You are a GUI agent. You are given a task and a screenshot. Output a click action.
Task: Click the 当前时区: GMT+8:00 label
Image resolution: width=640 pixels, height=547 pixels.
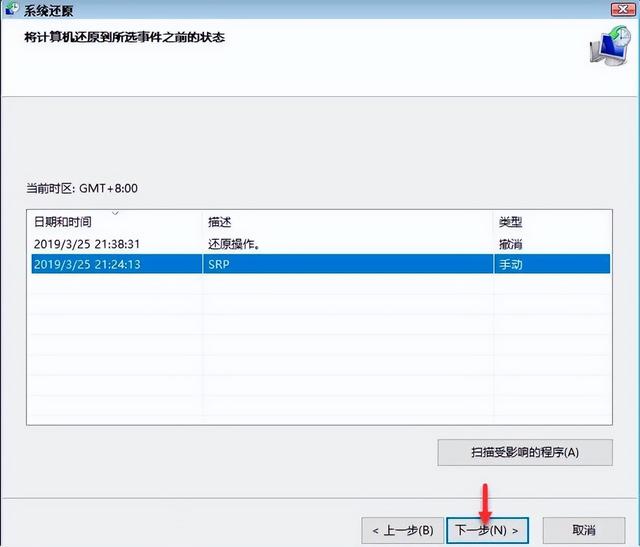point(82,188)
